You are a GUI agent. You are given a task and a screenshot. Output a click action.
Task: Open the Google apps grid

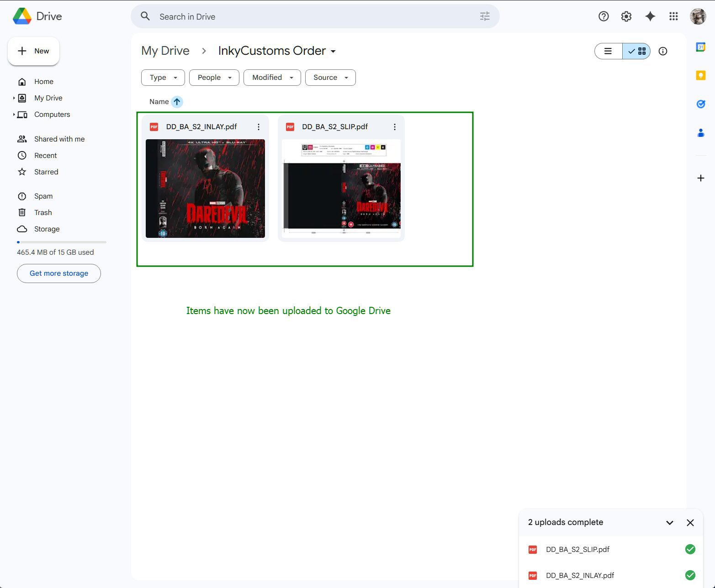[x=673, y=16]
